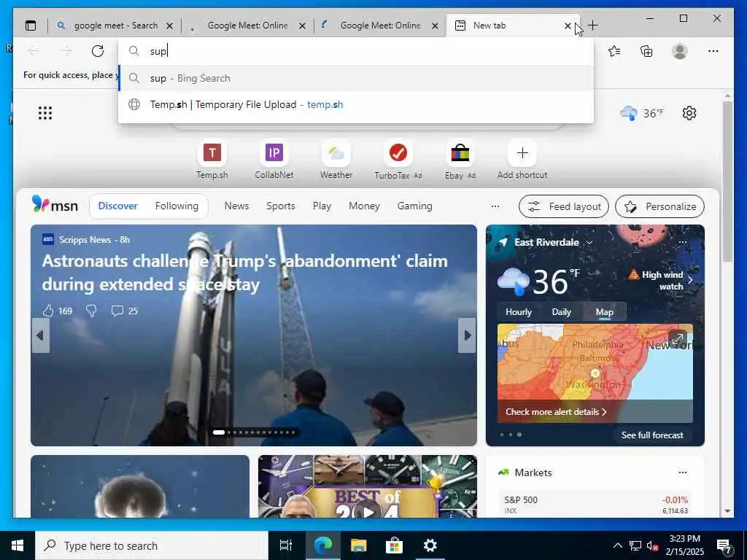Screen dimensions: 747x560
Task: Switch to second Google Meet: Online tab
Action: [x=247, y=26]
